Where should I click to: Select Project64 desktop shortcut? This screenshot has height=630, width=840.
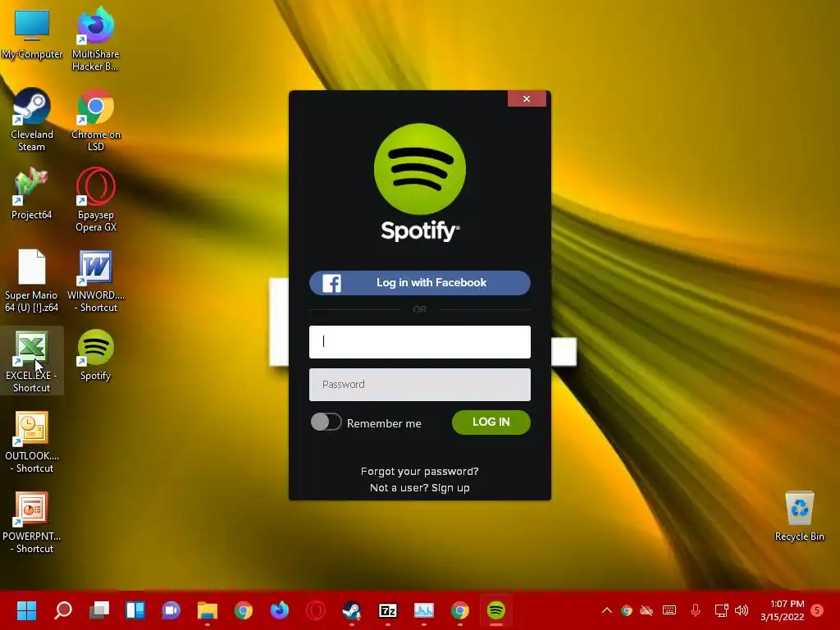pos(32,194)
